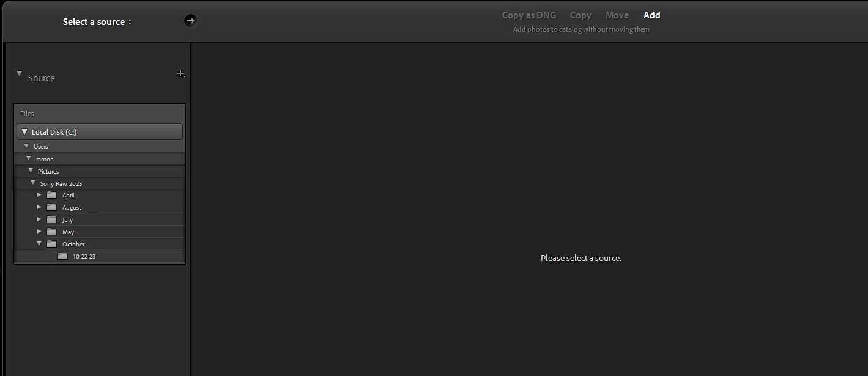Select the May folder name

pos(68,232)
